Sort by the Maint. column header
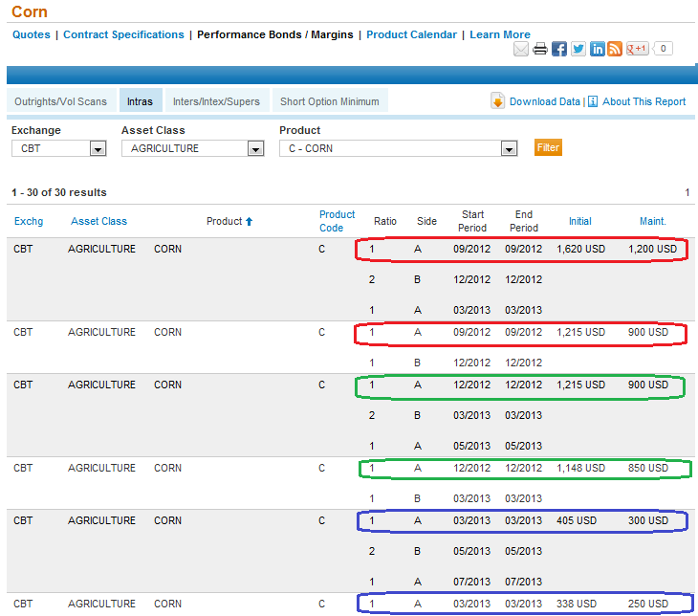The width and height of the screenshot is (698, 616). coord(652,221)
